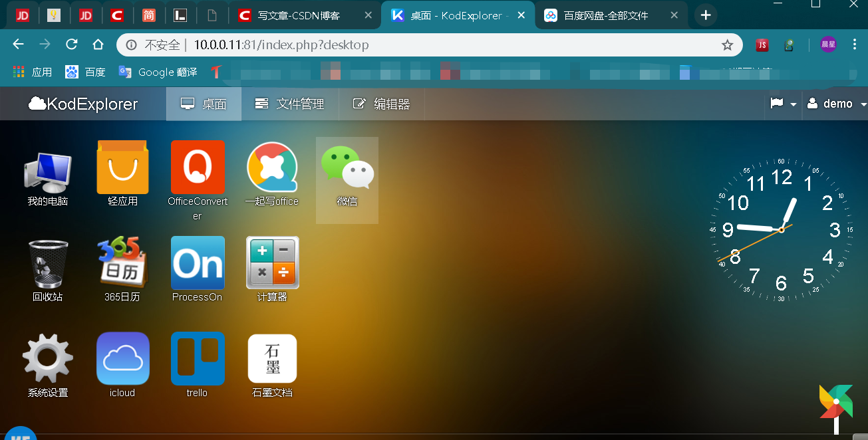Viewport: 868px width, 440px height.
Task: Click the 不安全 site info indicator
Action: 154,45
